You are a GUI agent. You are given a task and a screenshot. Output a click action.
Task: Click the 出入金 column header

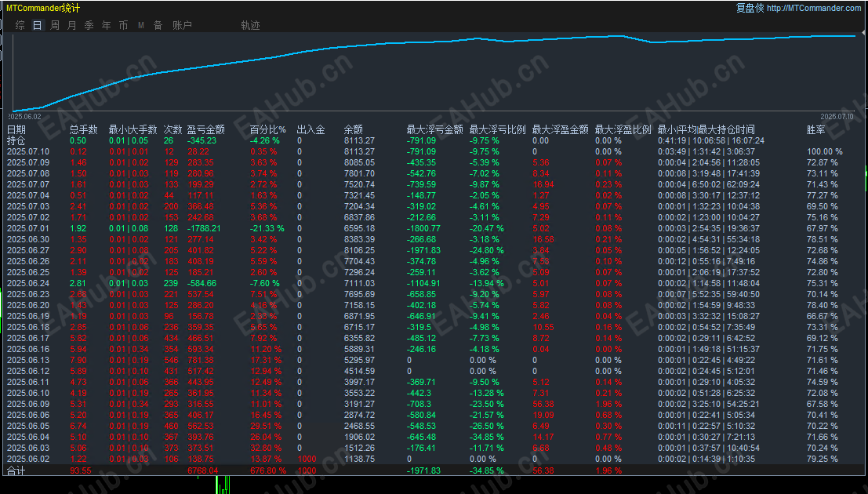click(x=311, y=129)
